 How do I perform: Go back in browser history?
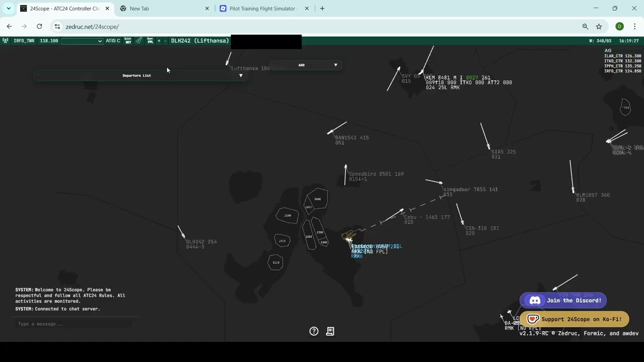click(x=9, y=27)
